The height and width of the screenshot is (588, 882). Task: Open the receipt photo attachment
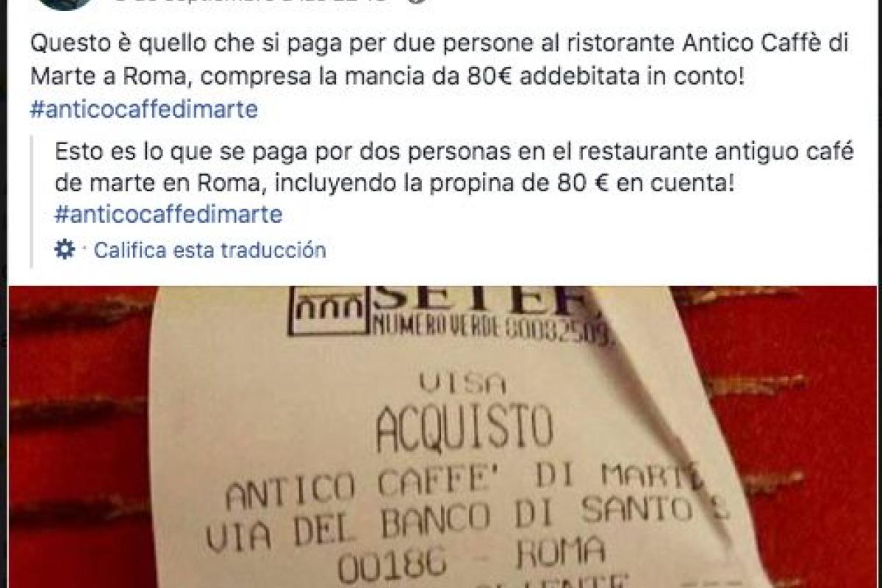(442, 437)
